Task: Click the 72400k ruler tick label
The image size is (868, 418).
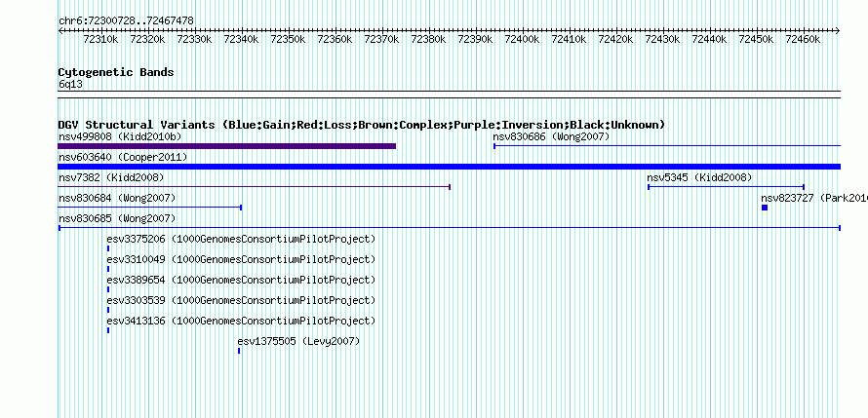Action: (522, 39)
